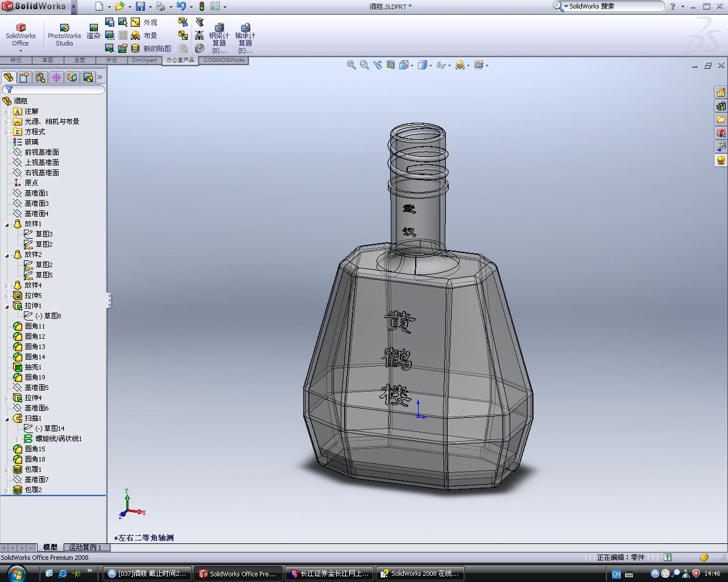This screenshot has height=582, width=728.
Task: Expand the 包覆1 wrap feature
Action: [x=7, y=469]
